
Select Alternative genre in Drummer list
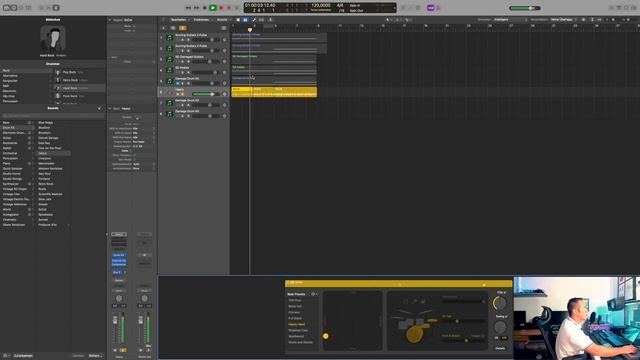(x=27, y=76)
